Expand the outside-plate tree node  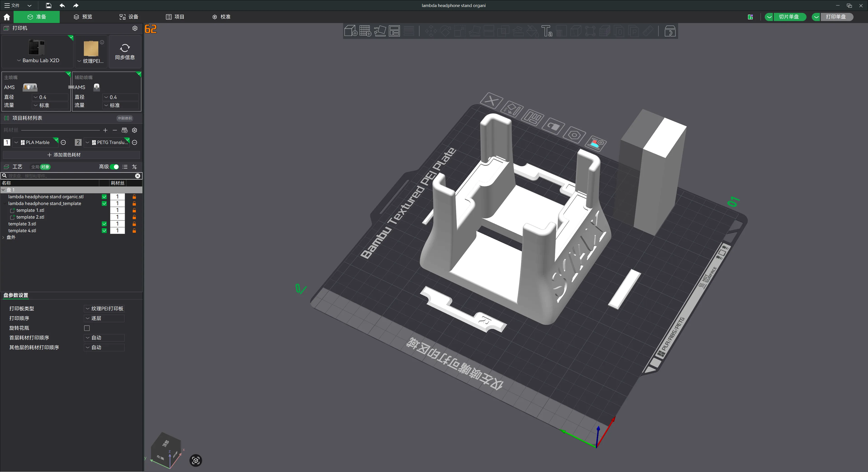[x=3, y=237]
